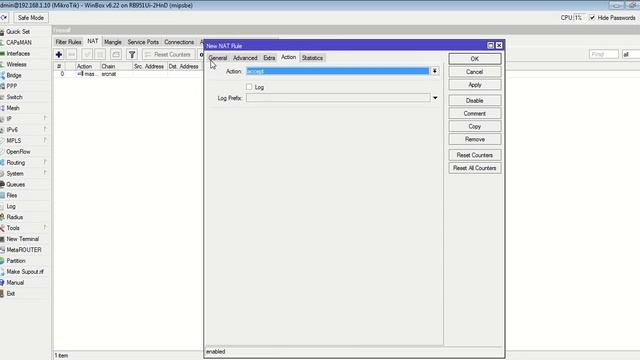Open Wireless in sidebar
The height and width of the screenshot is (360, 640).
coord(16,64)
